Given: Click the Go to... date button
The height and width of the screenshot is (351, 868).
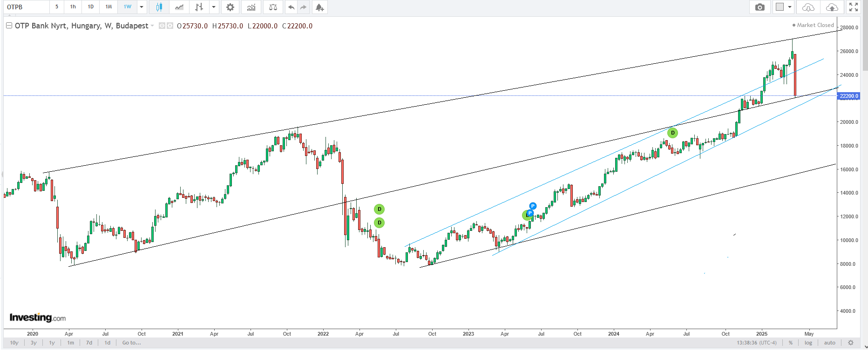Looking at the screenshot, I should pyautogui.click(x=131, y=343).
